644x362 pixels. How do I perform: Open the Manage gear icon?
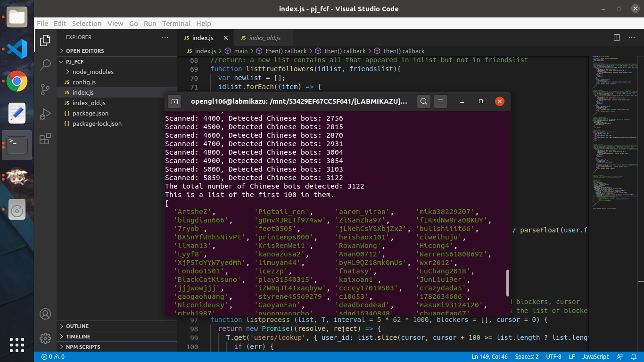click(x=45, y=338)
